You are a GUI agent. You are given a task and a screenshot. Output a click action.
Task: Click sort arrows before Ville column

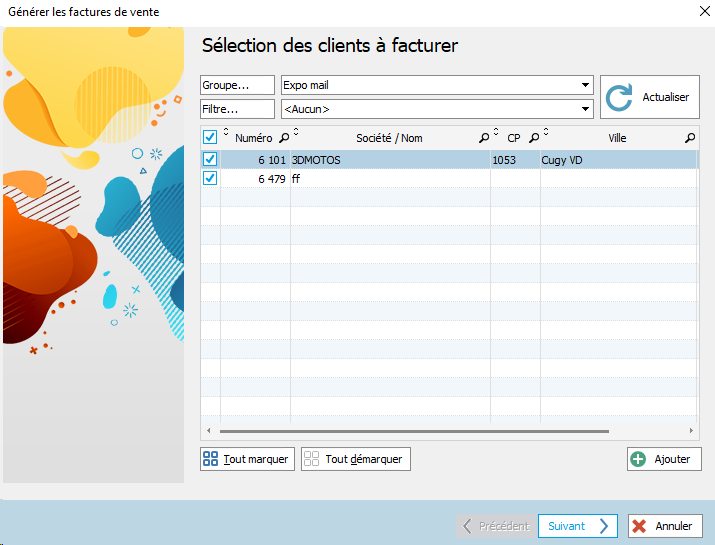pyautogui.click(x=546, y=132)
